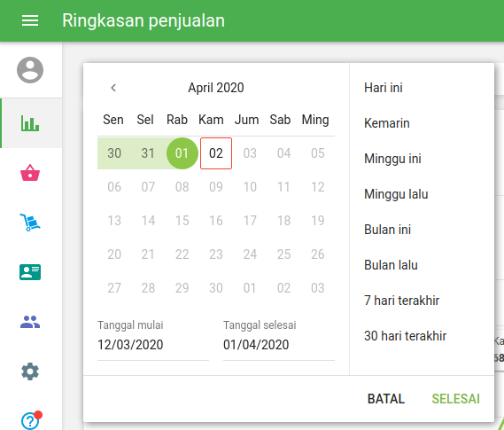Open the employee ID card icon

click(30, 272)
